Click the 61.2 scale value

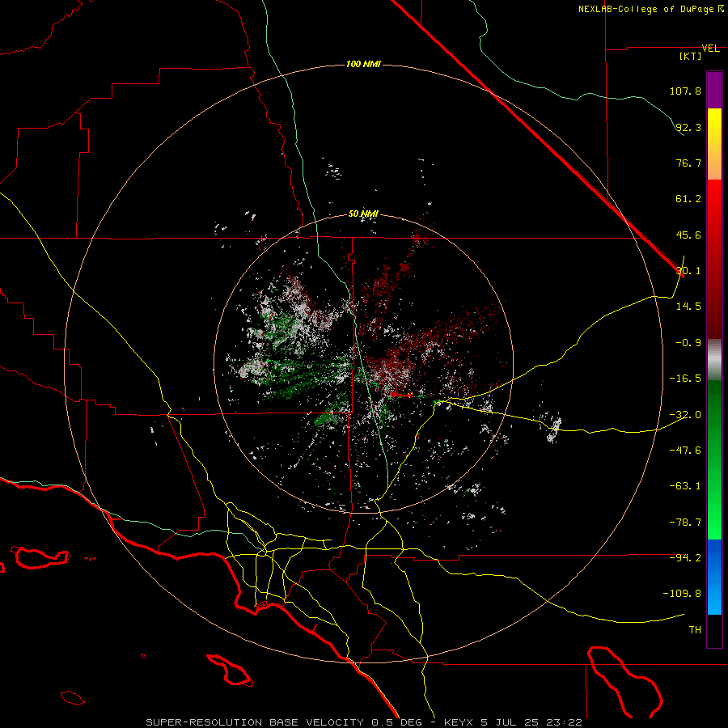[688, 199]
